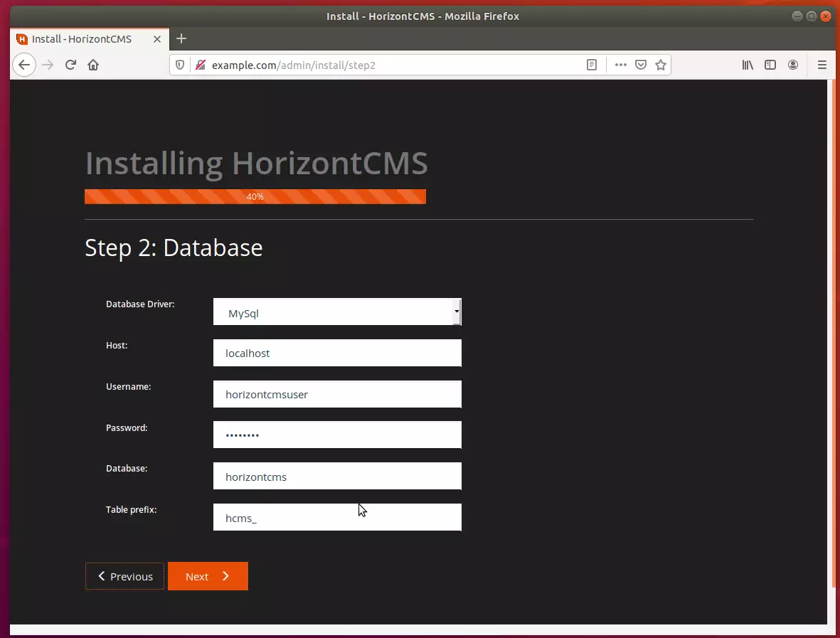840x638 pixels.
Task: Click the Database field horizontcms
Action: coord(337,477)
